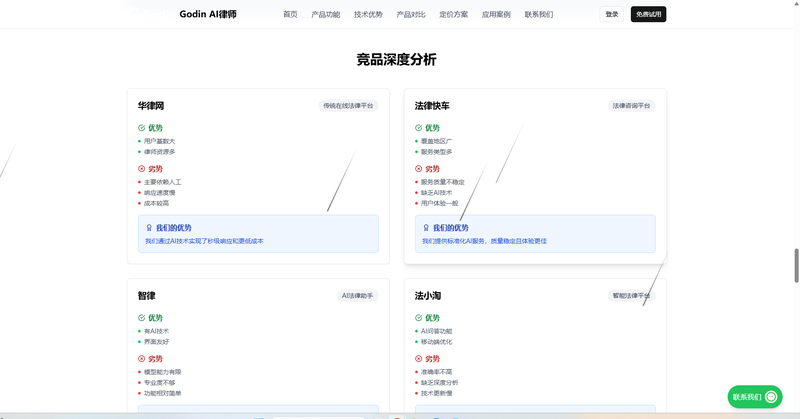Click the 专业度不够 bullet text
This screenshot has width=800, height=419.
click(x=159, y=382)
